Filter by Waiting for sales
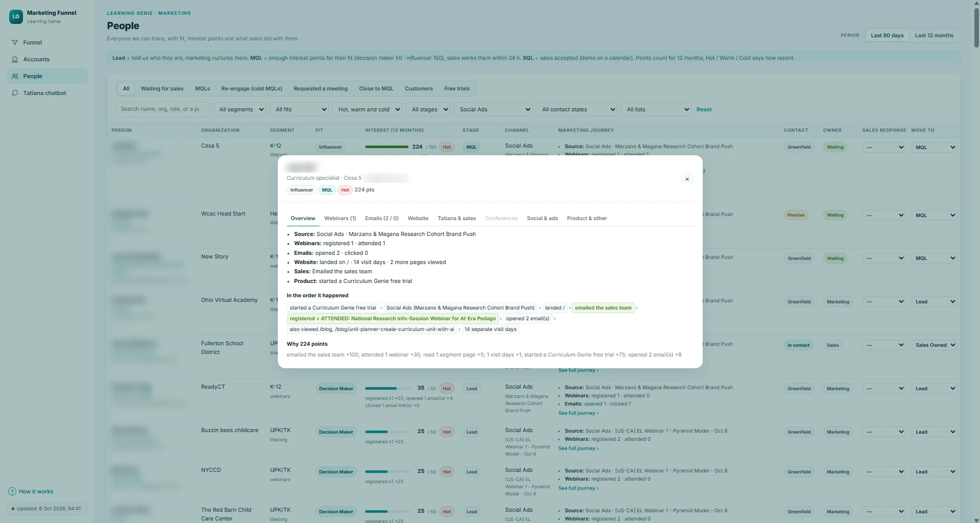 click(x=162, y=88)
